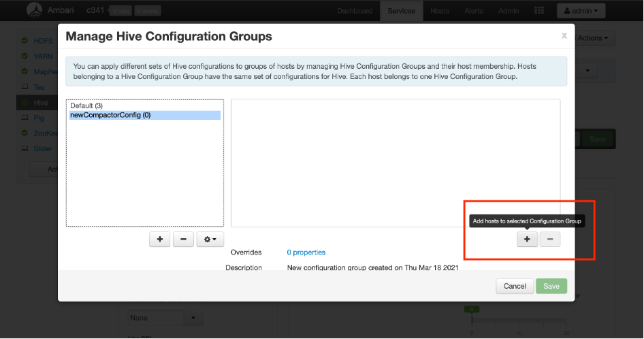
Task: Close the Manage Hive Configuration Groups dialog
Action: click(x=564, y=35)
